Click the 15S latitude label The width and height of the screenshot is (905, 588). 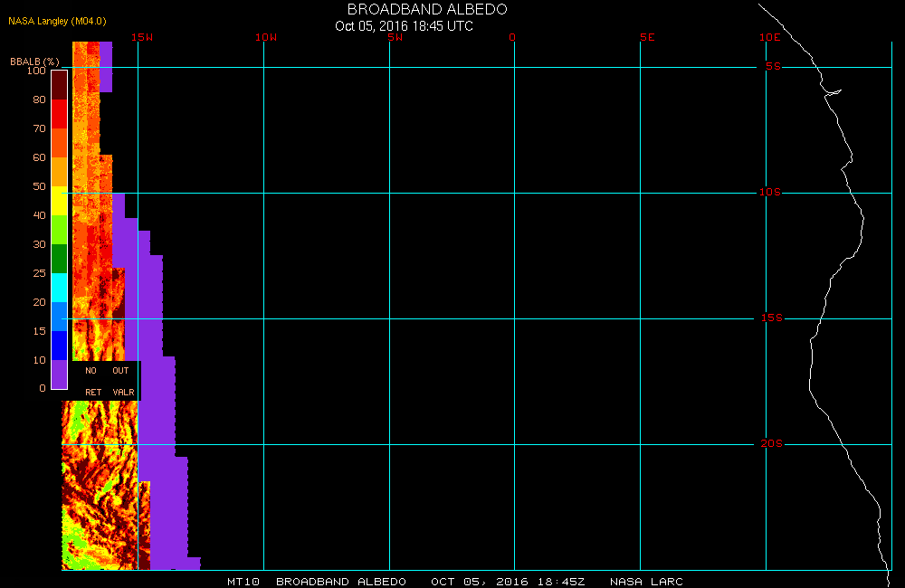pyautogui.click(x=772, y=318)
